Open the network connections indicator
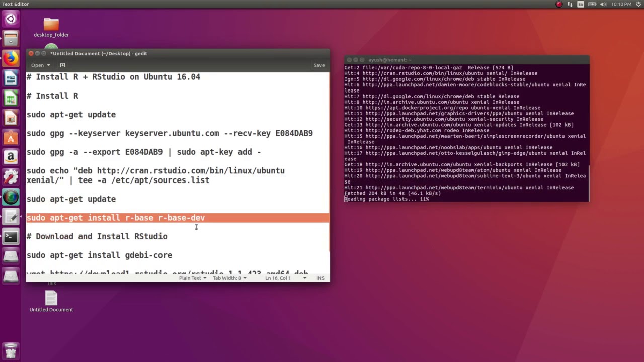Viewport: 644px width, 362px height. (x=570, y=4)
